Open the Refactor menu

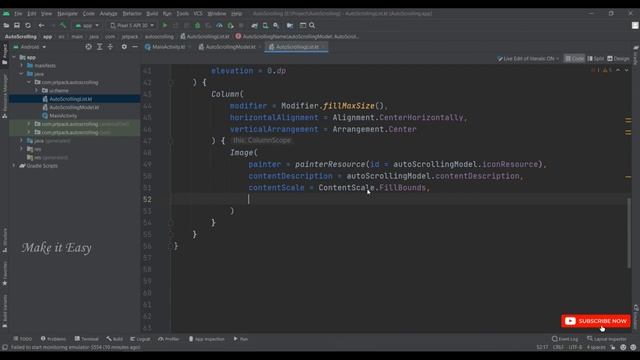pyautogui.click(x=132, y=13)
